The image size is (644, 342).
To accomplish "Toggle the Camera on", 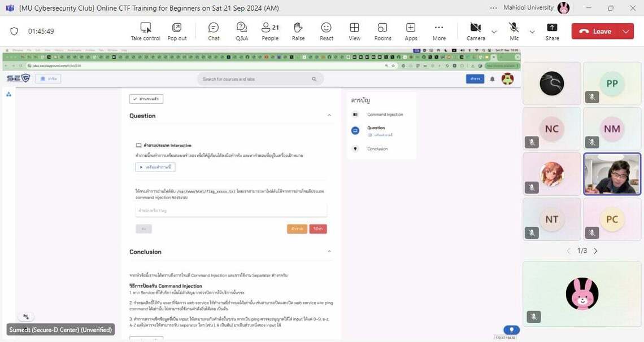I will [x=476, y=31].
